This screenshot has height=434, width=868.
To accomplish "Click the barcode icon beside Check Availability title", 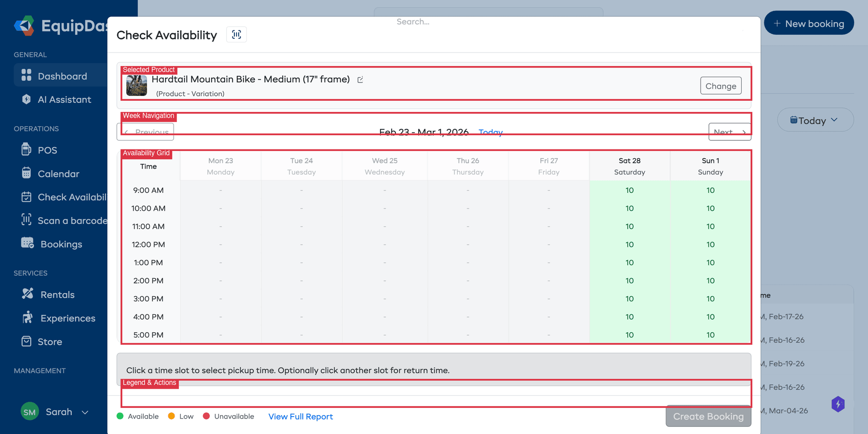I will [x=236, y=34].
